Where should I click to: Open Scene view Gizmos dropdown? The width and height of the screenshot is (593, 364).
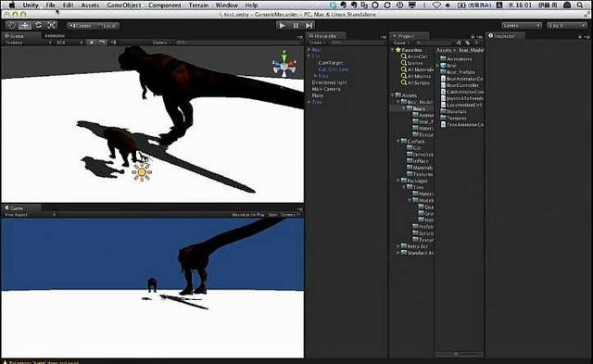click(161, 43)
